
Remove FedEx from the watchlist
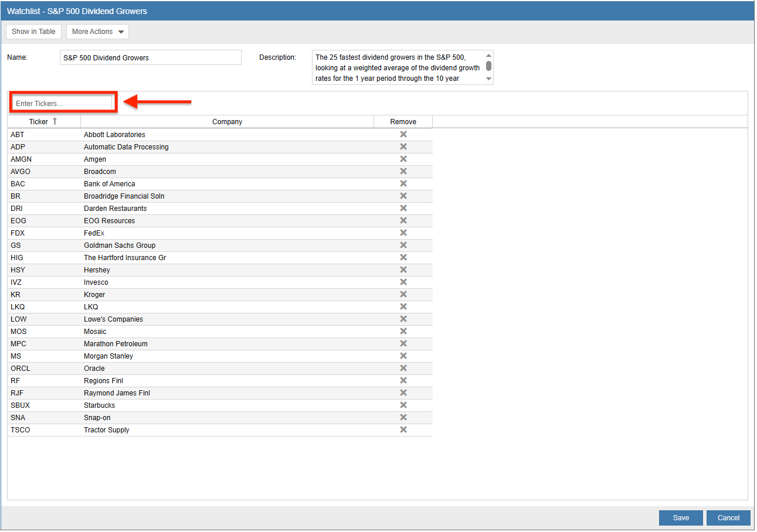pos(403,233)
